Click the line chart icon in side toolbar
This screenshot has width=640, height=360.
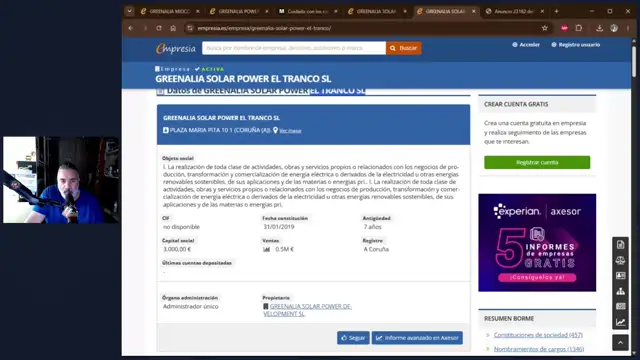pos(620,322)
